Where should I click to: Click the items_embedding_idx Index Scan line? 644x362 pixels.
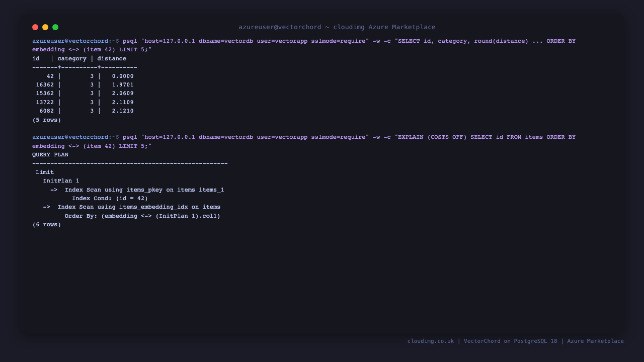click(132, 207)
